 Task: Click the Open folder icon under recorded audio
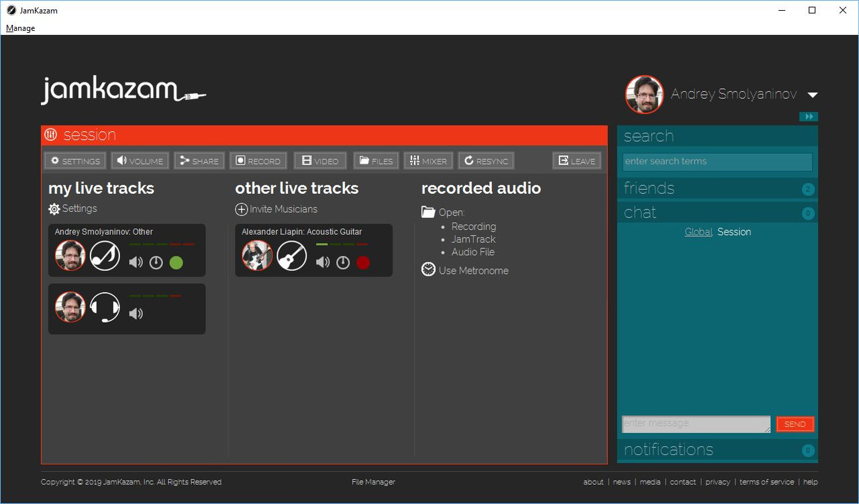(x=428, y=212)
